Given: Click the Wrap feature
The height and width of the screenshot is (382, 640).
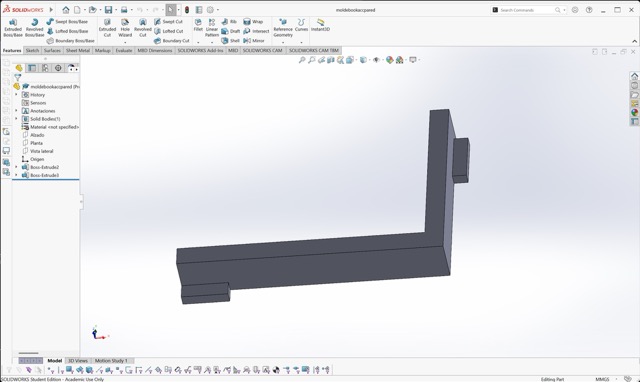Looking at the screenshot, I should coord(253,22).
